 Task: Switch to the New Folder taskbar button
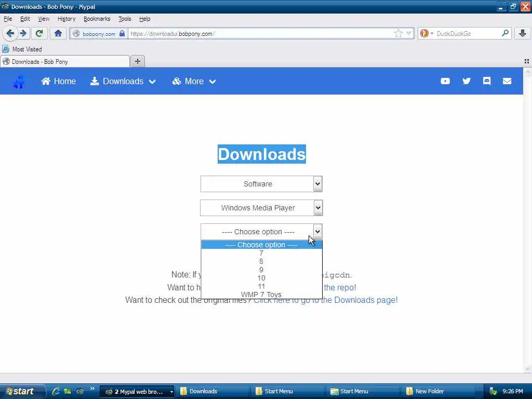[438, 392]
